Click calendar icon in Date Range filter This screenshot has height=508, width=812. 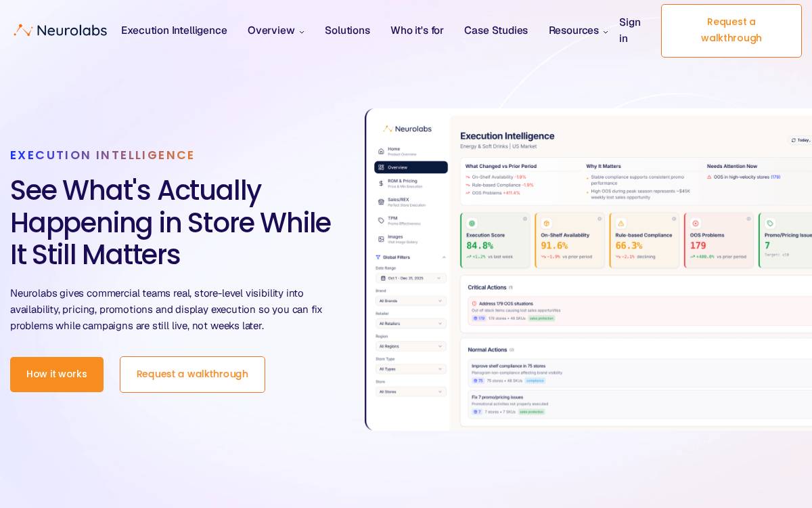pyautogui.click(x=383, y=278)
